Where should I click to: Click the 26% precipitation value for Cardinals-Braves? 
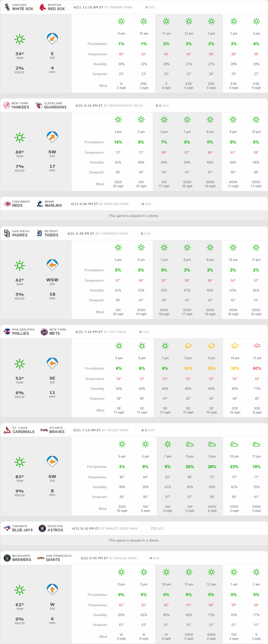(212, 466)
